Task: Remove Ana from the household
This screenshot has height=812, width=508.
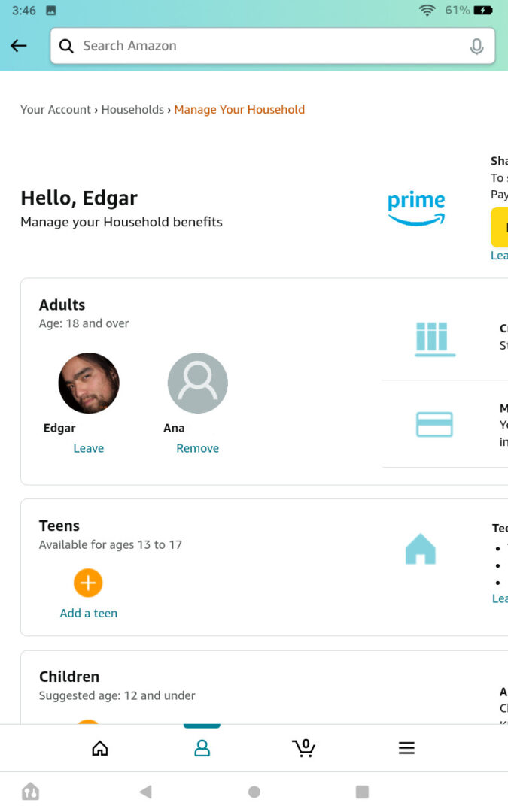Action: click(197, 447)
